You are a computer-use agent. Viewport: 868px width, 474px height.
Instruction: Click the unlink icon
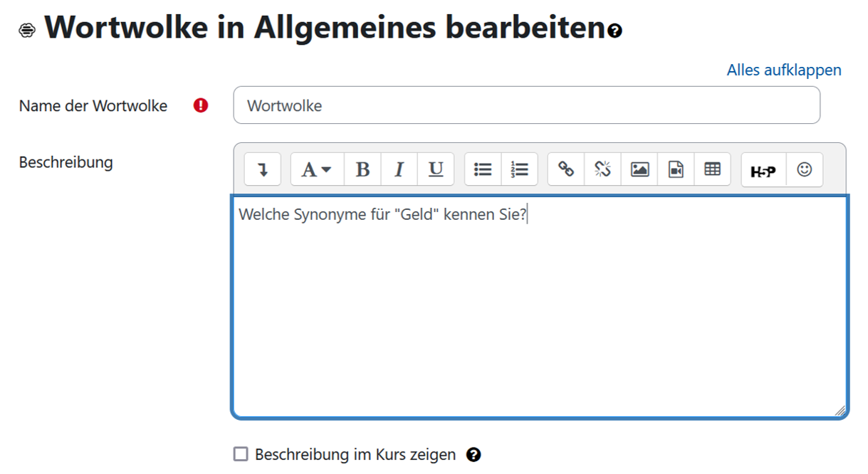(602, 169)
